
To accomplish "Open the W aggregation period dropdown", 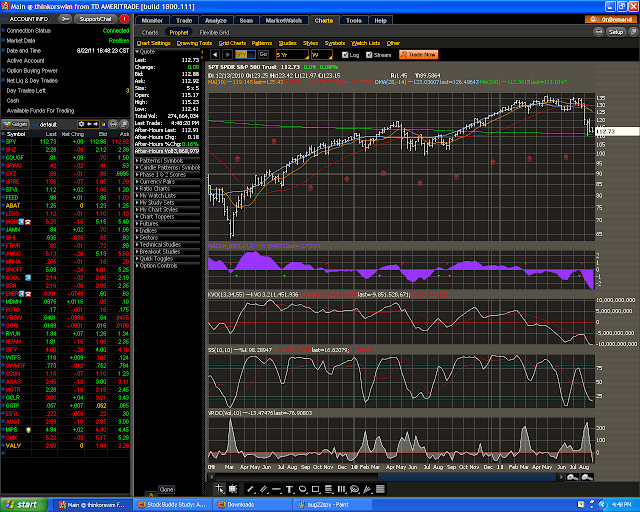I will pyautogui.click(x=322, y=55).
